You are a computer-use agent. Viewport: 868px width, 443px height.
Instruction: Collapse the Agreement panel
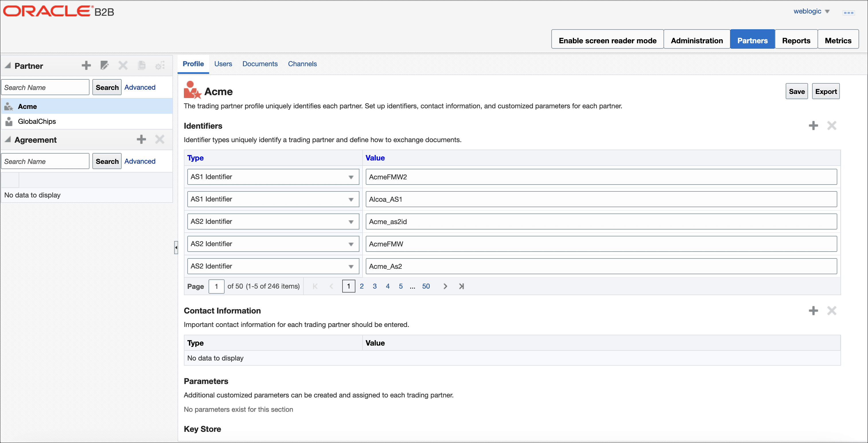[x=8, y=139]
